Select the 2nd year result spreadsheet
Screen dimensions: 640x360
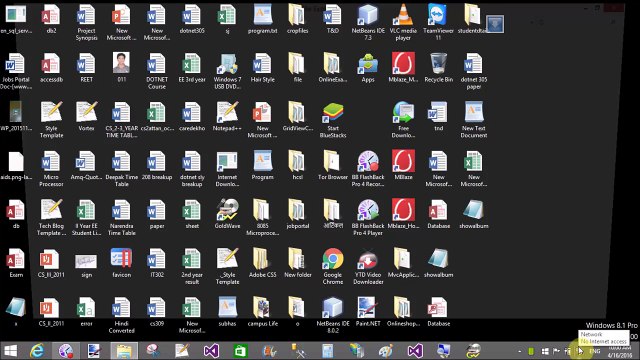pos(192,259)
